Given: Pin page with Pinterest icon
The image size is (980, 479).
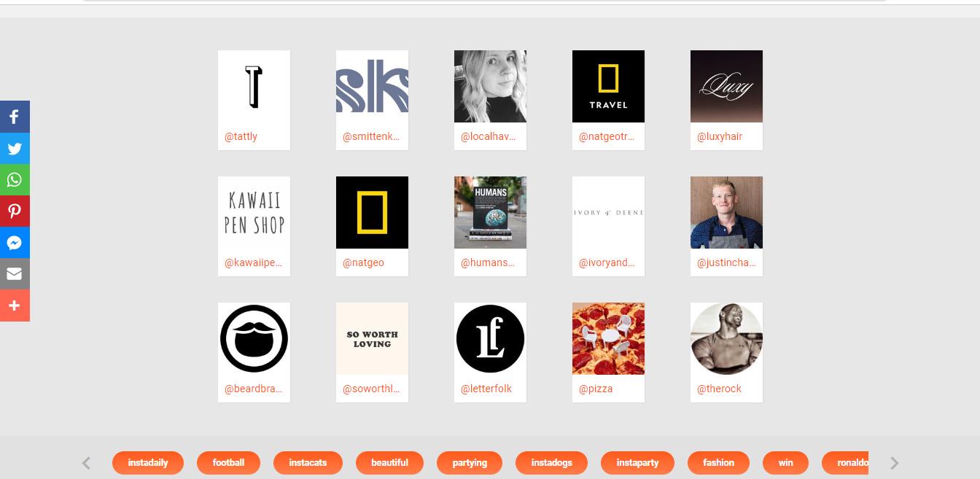Looking at the screenshot, I should click(15, 211).
